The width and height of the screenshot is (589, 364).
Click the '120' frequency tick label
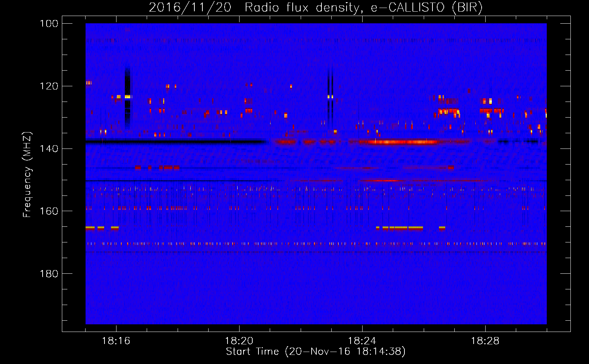49,86
